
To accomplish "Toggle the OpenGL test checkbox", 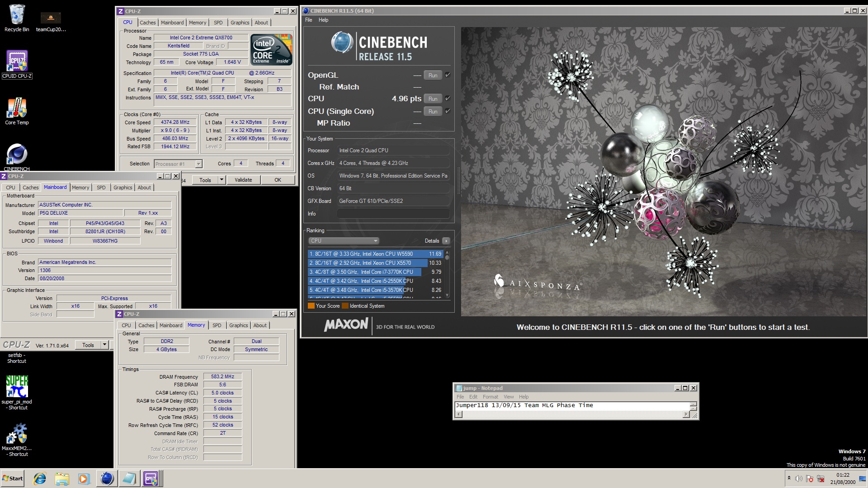I will pos(448,75).
